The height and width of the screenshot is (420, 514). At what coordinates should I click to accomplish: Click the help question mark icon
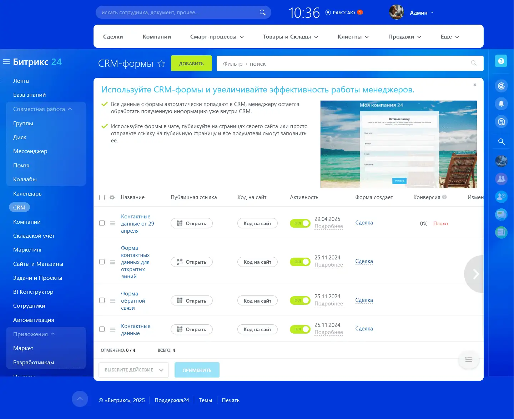[x=501, y=61]
